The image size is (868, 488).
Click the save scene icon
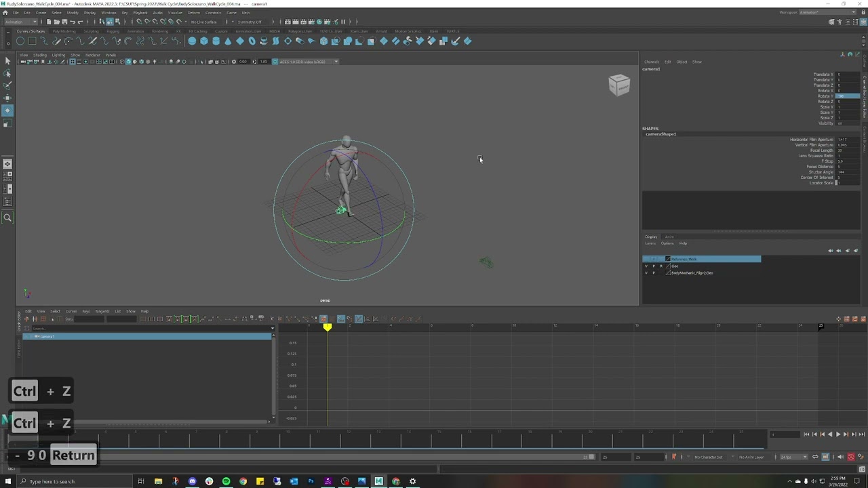[64, 22]
